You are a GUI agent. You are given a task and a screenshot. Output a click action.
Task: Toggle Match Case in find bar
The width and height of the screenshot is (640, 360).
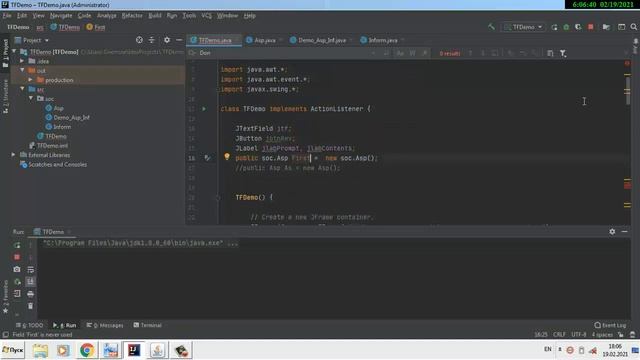[x=400, y=53]
